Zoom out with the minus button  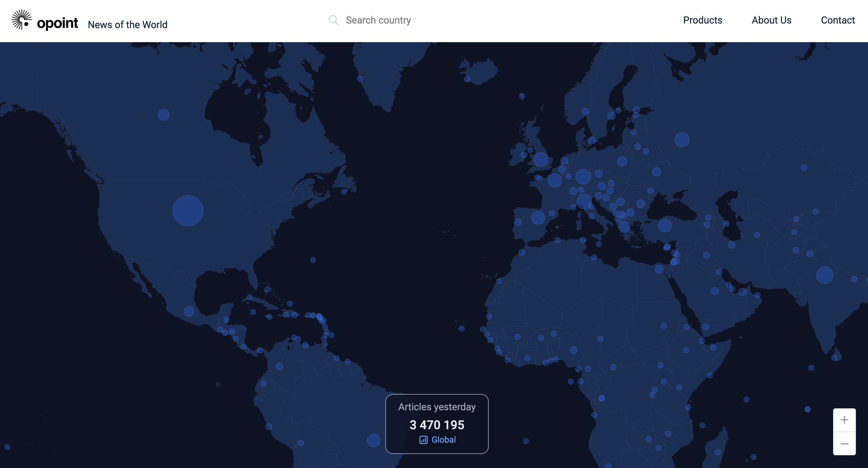(844, 444)
